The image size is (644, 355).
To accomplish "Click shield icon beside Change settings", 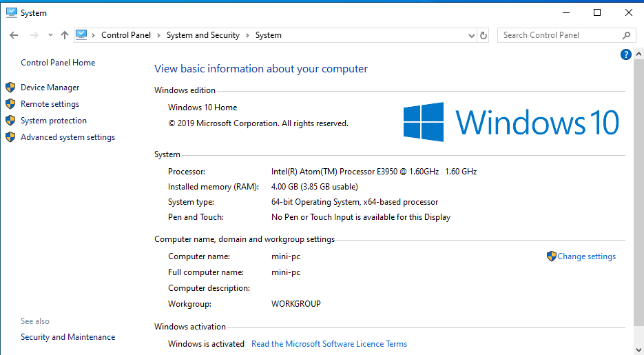I will [552, 256].
